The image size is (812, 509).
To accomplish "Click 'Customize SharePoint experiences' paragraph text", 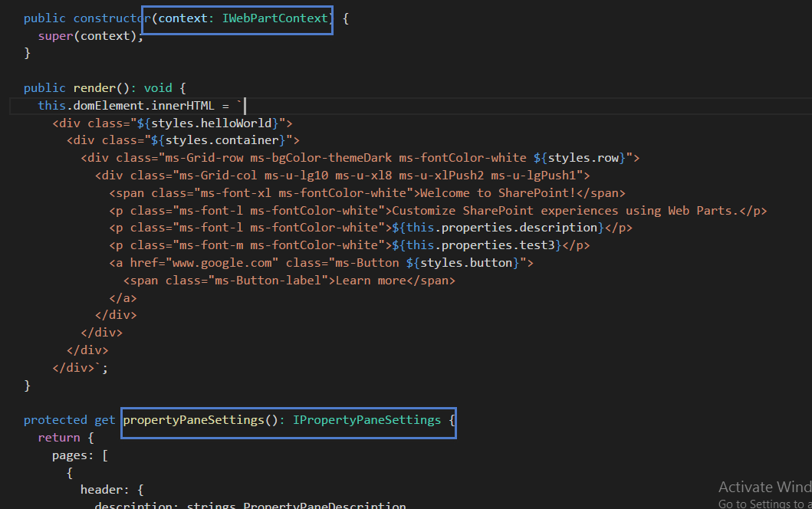I will point(505,212).
